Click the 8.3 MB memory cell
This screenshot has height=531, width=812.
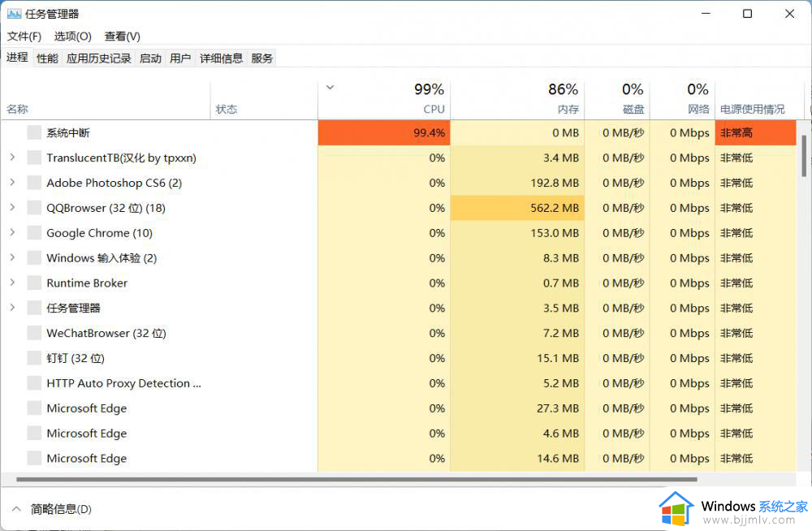coord(517,257)
